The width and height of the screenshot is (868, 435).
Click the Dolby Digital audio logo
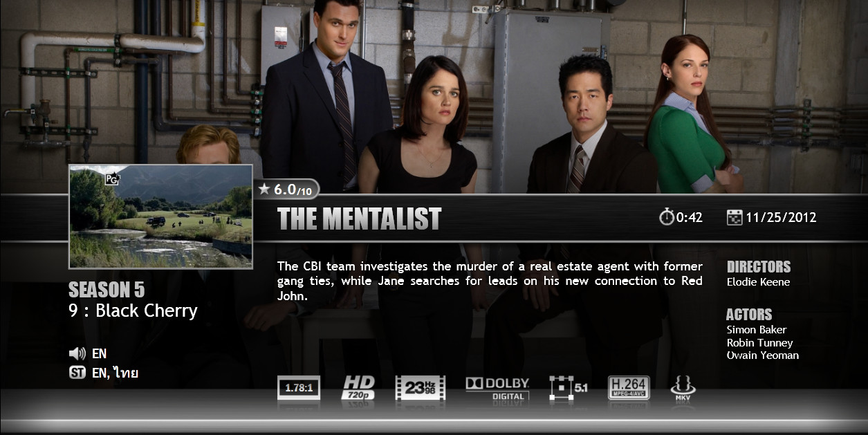pyautogui.click(x=497, y=389)
